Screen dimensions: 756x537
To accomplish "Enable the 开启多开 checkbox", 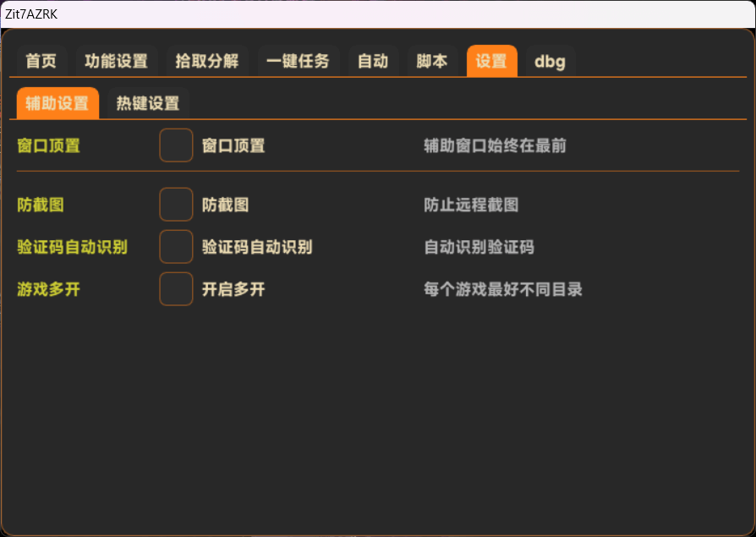I will pyautogui.click(x=176, y=288).
